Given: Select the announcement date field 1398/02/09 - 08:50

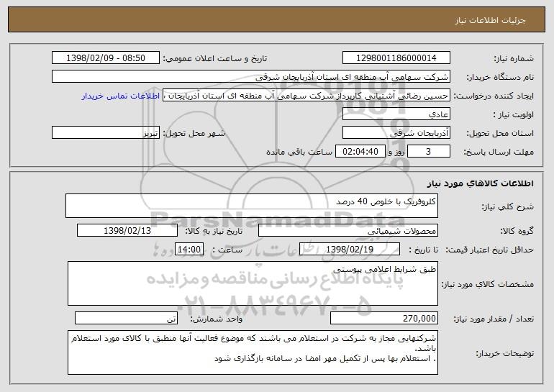Looking at the screenshot, I should tap(106, 58).
